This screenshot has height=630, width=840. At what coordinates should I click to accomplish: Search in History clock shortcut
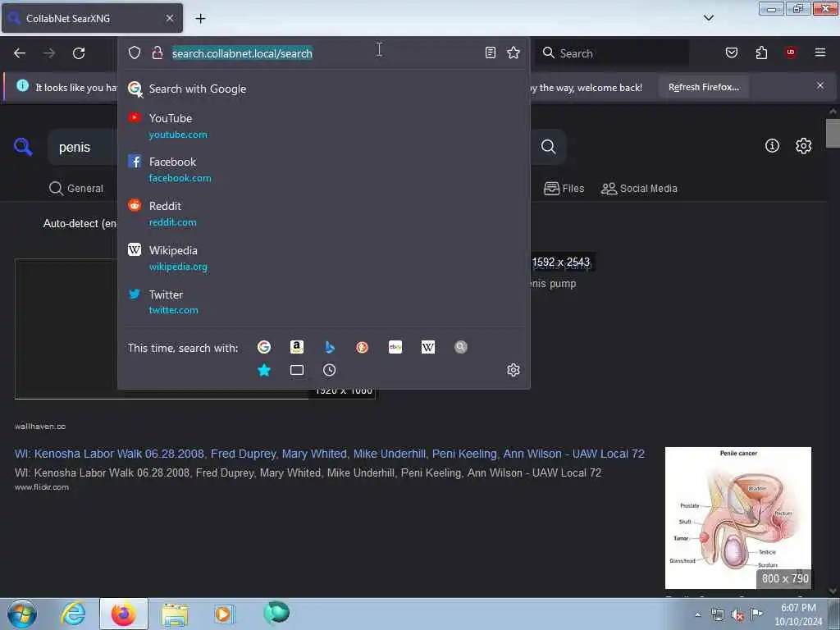click(x=330, y=370)
